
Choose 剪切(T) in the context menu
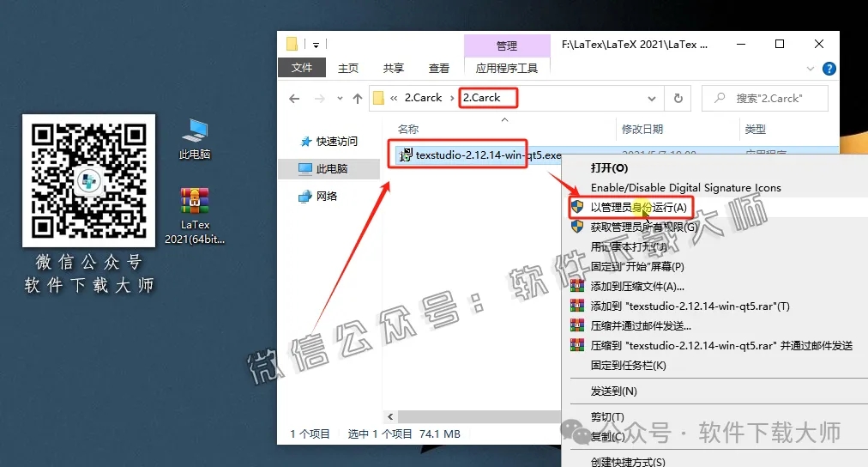pos(607,416)
